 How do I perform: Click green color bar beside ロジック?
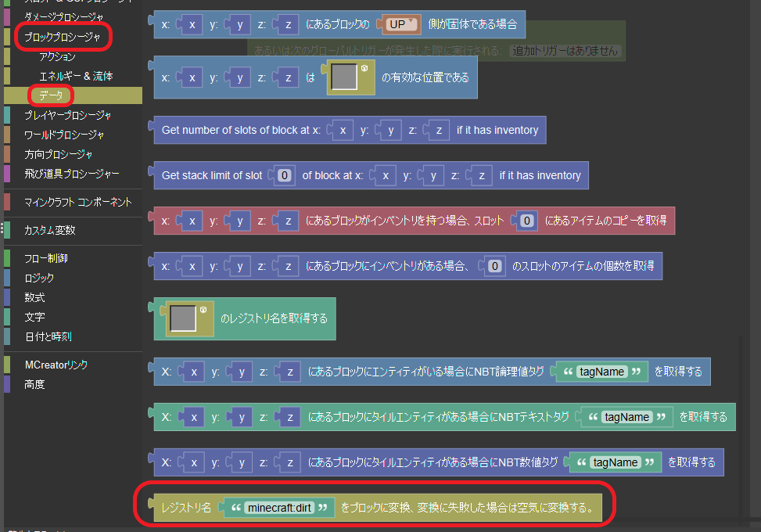(7, 278)
